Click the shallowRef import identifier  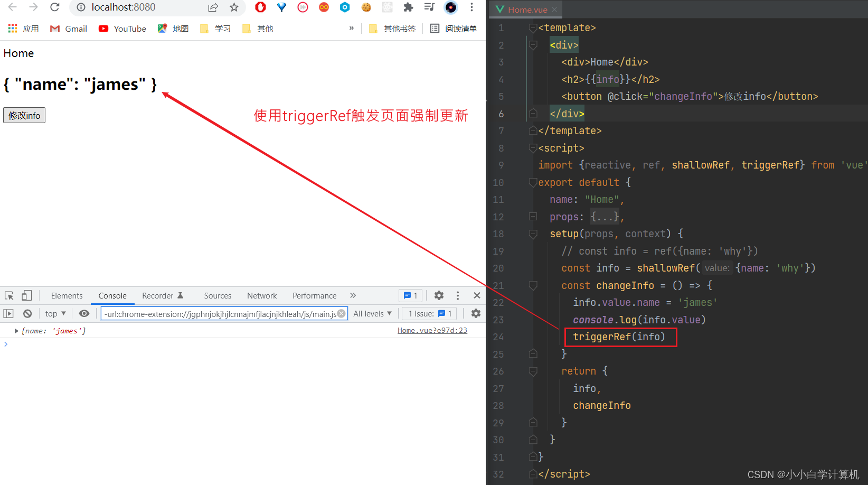coord(701,165)
